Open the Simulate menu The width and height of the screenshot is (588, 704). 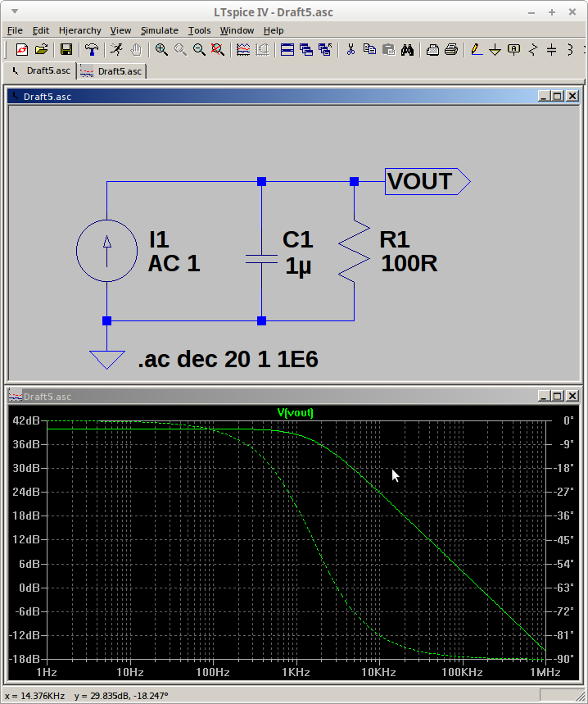coord(159,30)
